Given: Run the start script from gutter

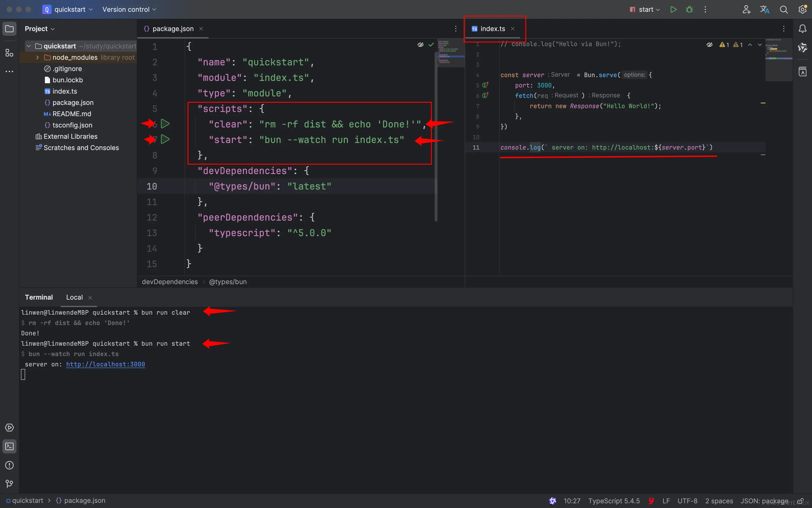Looking at the screenshot, I should click(x=165, y=139).
